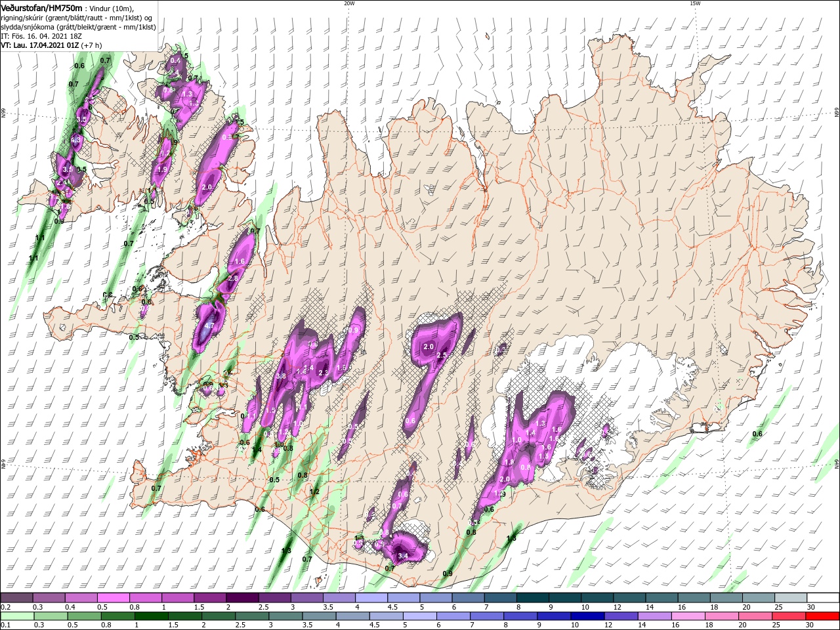Click the 4.3 snowfall value on the map
The width and height of the screenshot is (840, 630).
pos(75,139)
